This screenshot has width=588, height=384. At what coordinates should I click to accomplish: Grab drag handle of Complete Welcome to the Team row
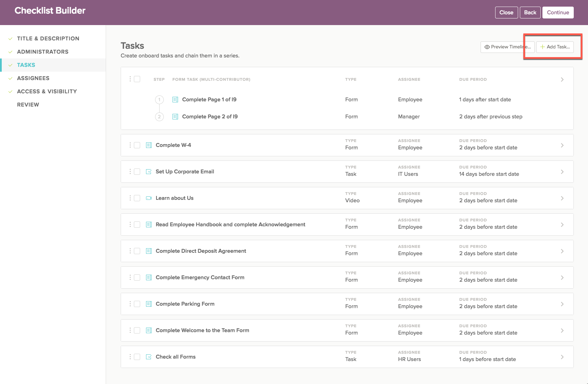click(130, 330)
